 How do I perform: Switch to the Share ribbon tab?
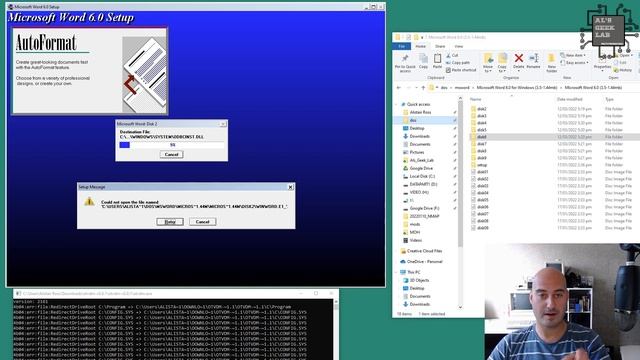pos(440,46)
